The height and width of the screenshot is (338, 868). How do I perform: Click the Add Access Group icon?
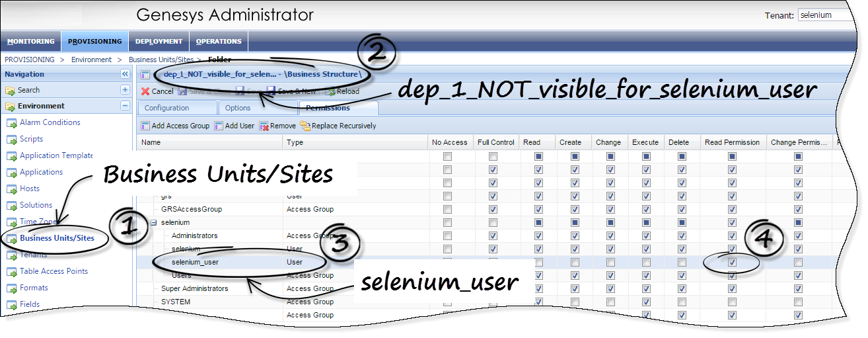tap(145, 126)
